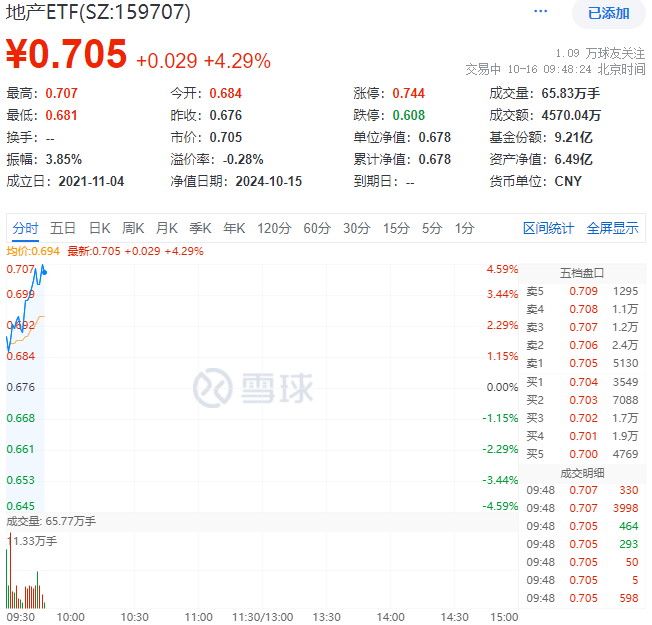Switch to 15分 interval tab
The image size is (652, 625).
pyautogui.click(x=396, y=228)
